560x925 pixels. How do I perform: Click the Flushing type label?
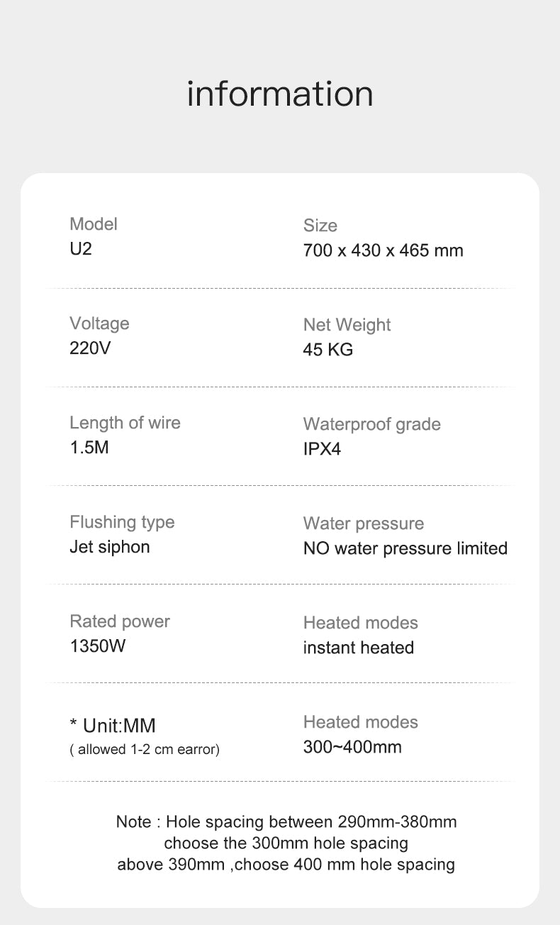coord(122,522)
